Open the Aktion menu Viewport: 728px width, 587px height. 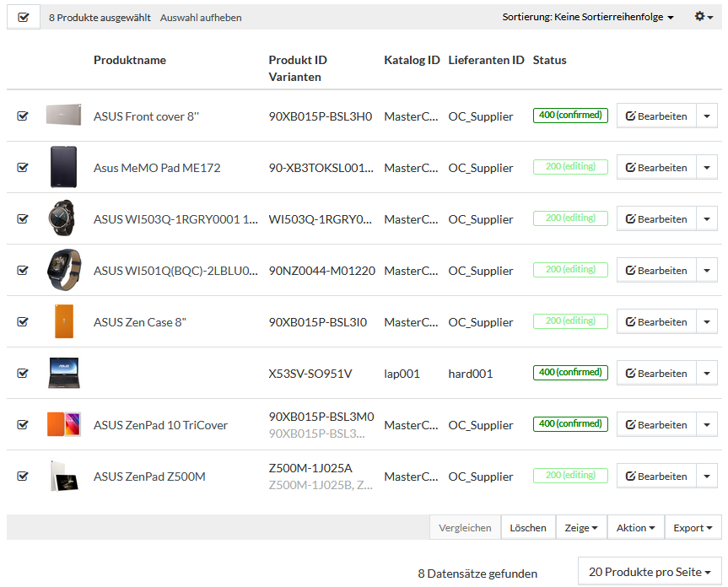635,528
